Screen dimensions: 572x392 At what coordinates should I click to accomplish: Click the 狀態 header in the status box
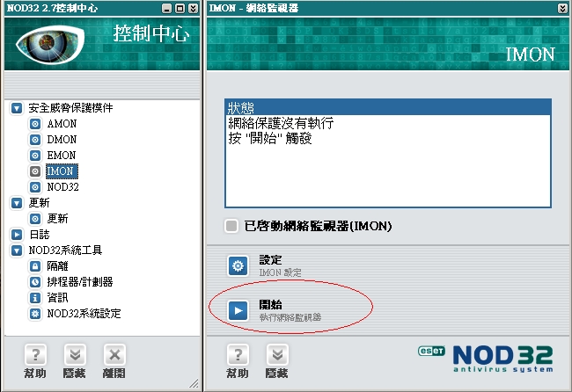388,107
